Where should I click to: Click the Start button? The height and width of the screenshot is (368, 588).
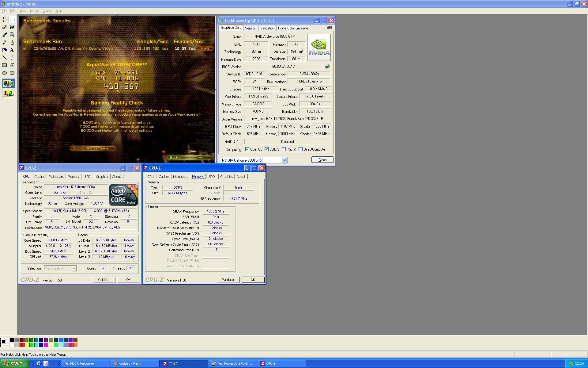coord(14,363)
